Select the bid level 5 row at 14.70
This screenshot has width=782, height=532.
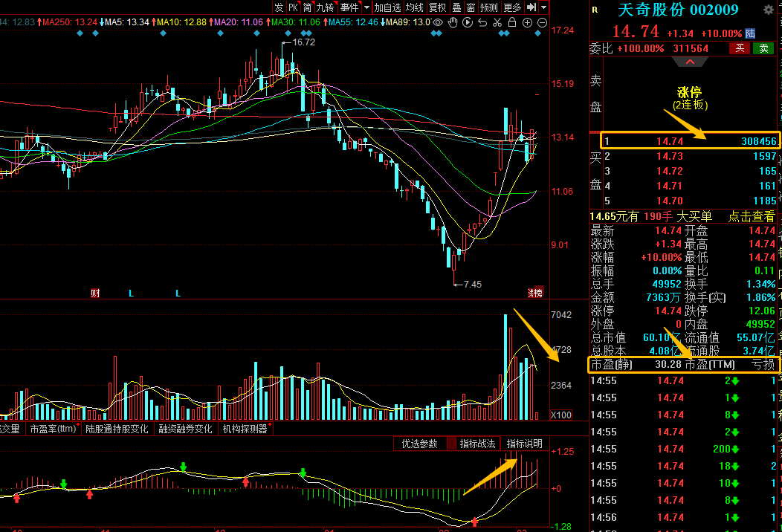click(x=691, y=201)
